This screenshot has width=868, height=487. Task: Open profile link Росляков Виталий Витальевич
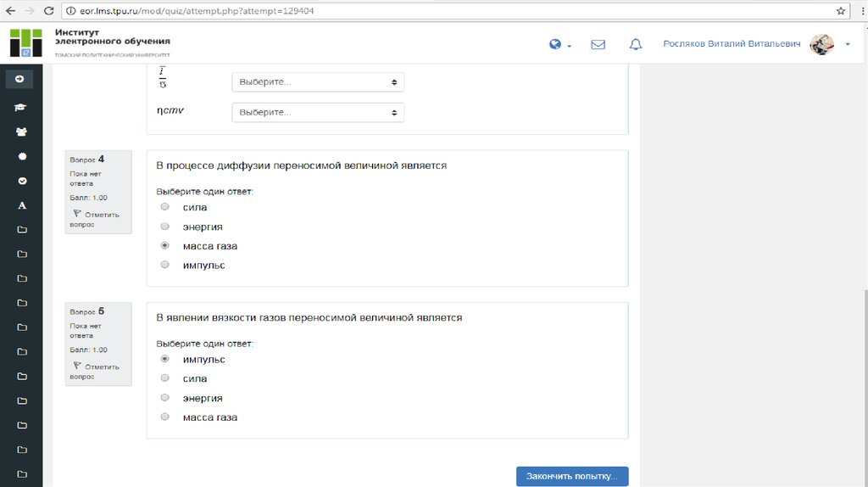coord(732,45)
